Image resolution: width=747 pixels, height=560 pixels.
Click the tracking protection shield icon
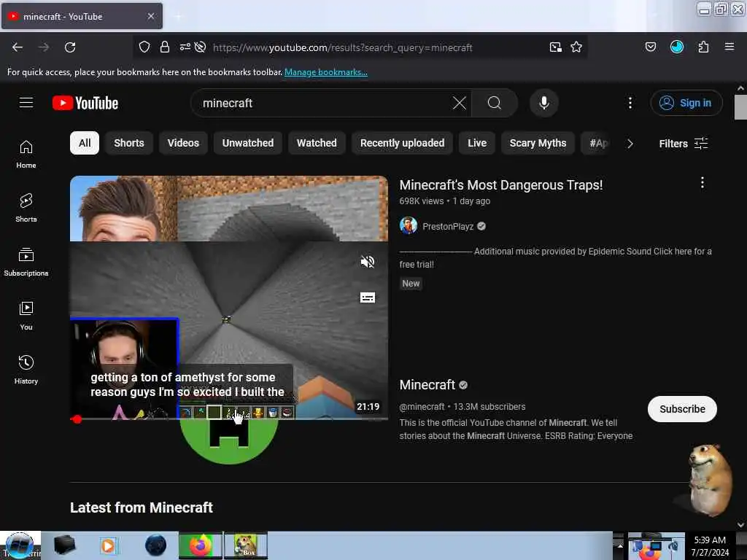[144, 47]
